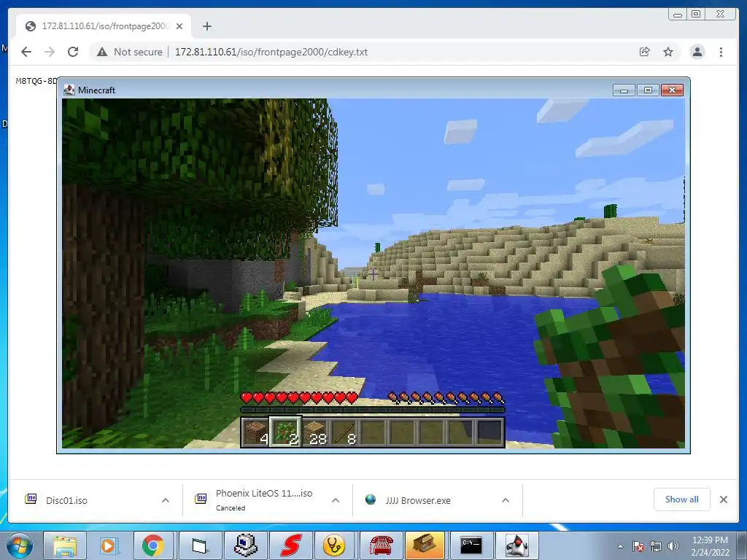Viewport: 747px width, 560px height.
Task: Open the volume speaker tray icon
Action: (x=673, y=546)
